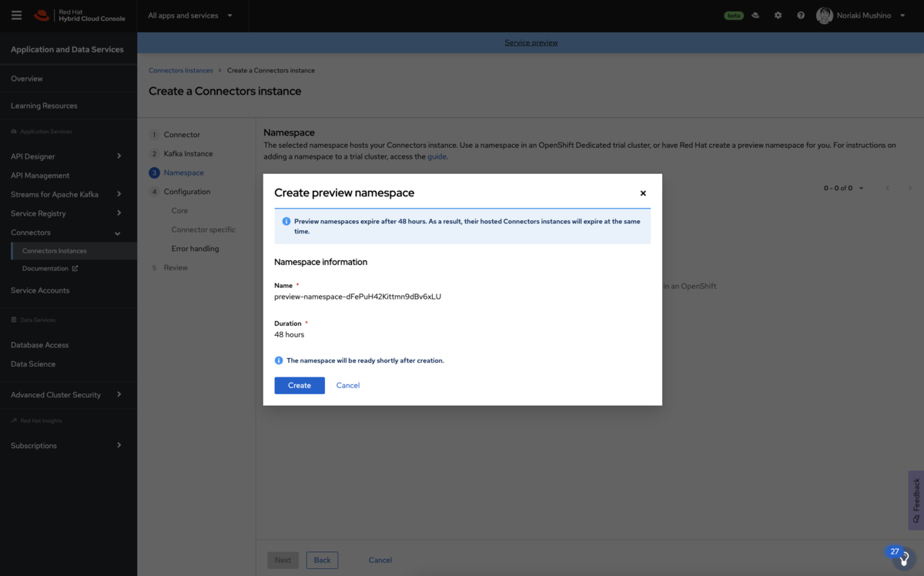Click the next page arrow
This screenshot has height=576, width=924.
pos(909,188)
